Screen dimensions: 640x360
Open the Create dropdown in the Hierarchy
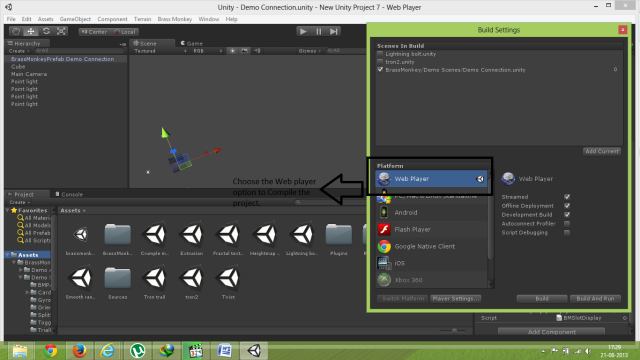pos(19,51)
